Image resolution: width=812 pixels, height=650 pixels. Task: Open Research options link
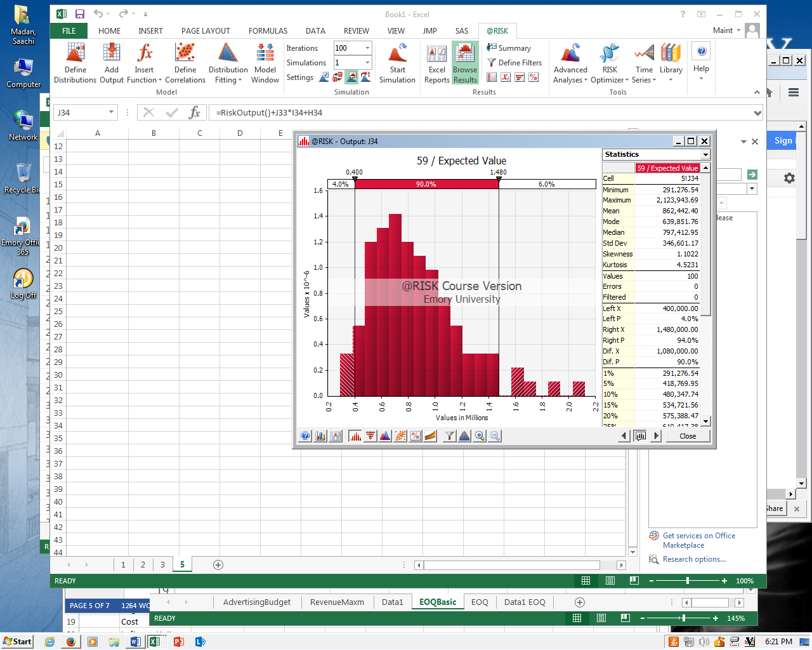tap(694, 559)
